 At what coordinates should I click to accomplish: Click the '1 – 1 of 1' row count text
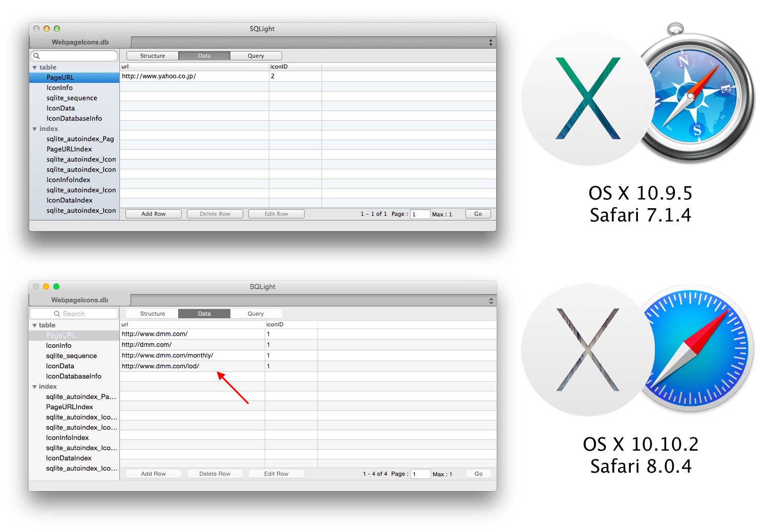pyautogui.click(x=374, y=214)
